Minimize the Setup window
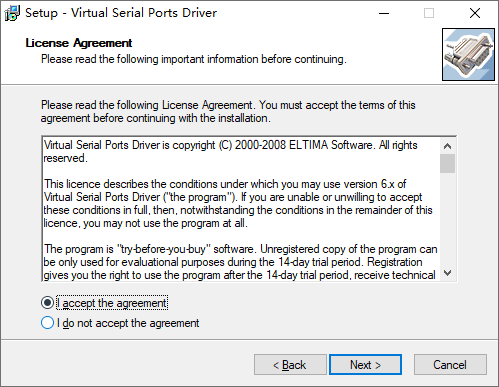Screen dimensions: 499x387 (384, 13)
